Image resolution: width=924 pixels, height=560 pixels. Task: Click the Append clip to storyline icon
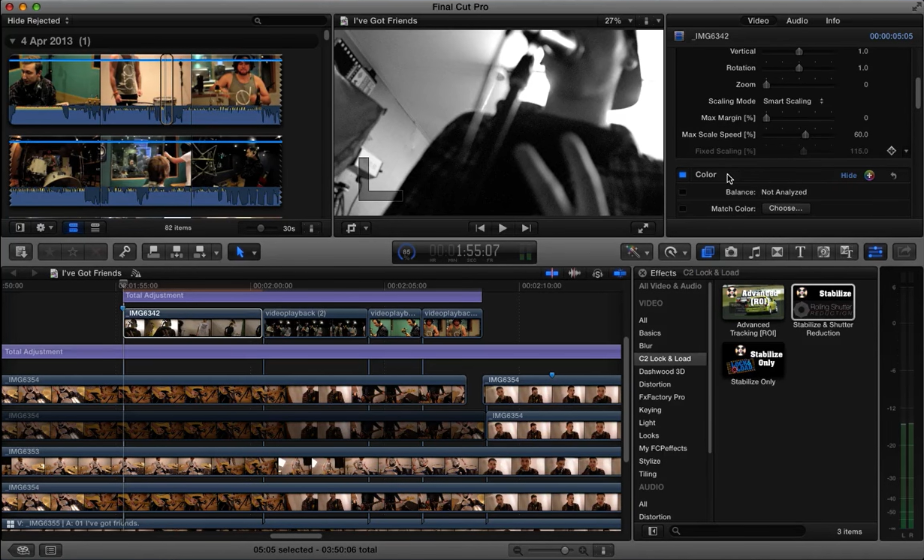pyautogui.click(x=200, y=252)
